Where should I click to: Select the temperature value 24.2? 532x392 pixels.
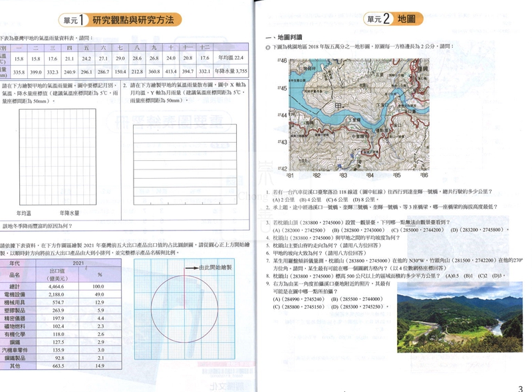[86, 58]
